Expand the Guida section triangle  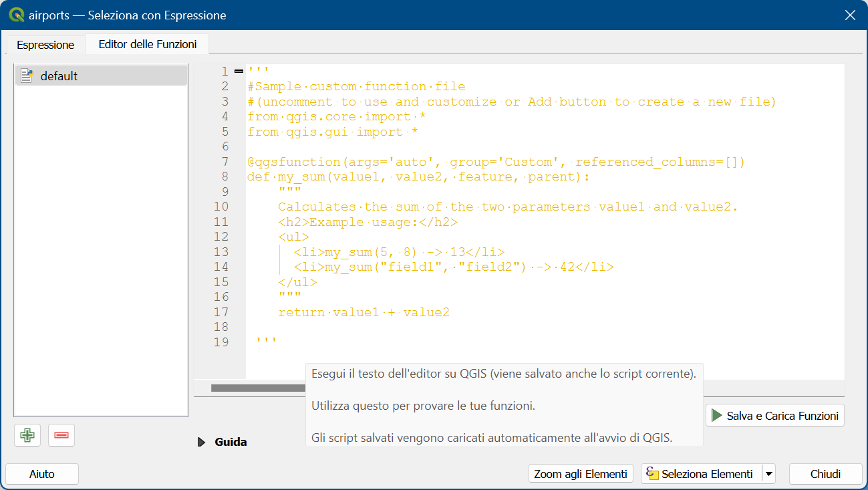202,442
